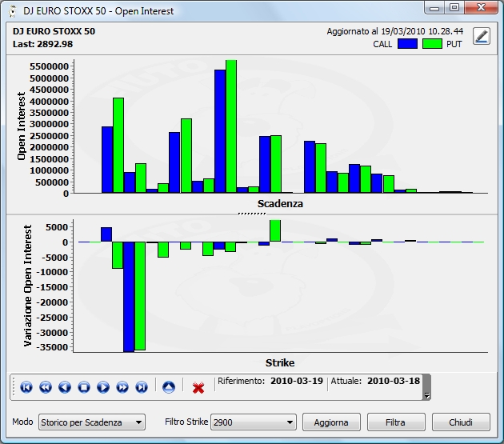This screenshot has width=504, height=444.
Task: Open the Filtro Strike 2900 dropdown
Action: (254, 422)
